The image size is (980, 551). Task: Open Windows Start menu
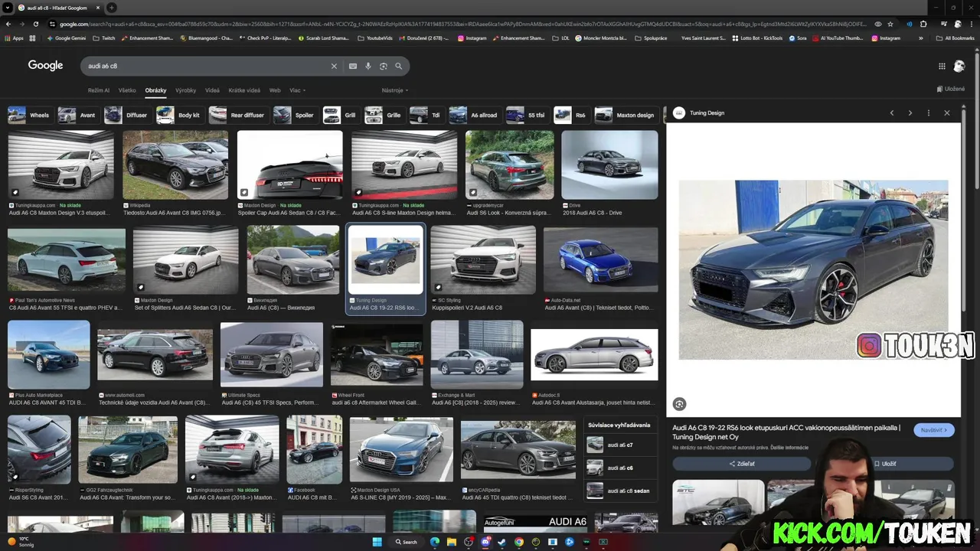377,542
